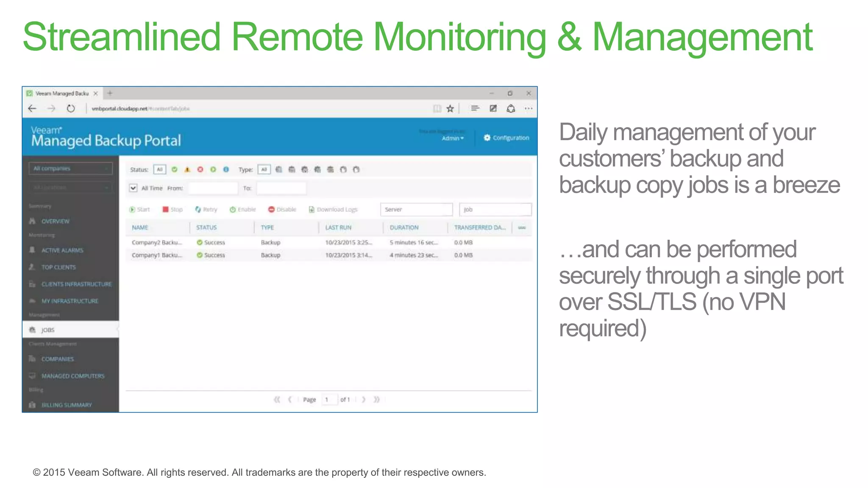This screenshot has height=488, width=868.
Task: Open the column chooser icon in header
Action: click(x=522, y=227)
